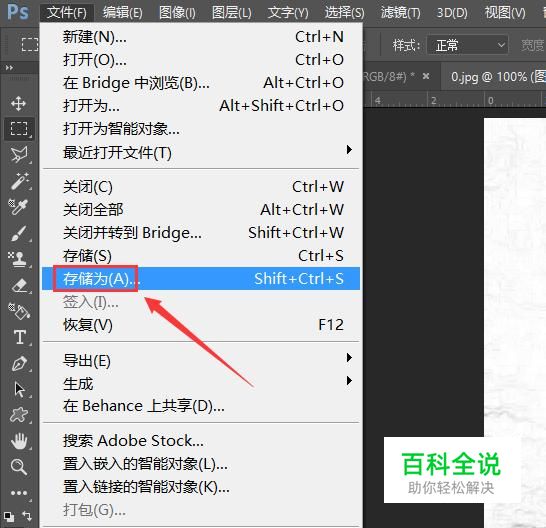Select the Brush tool
The width and height of the screenshot is (546, 528).
[19, 233]
